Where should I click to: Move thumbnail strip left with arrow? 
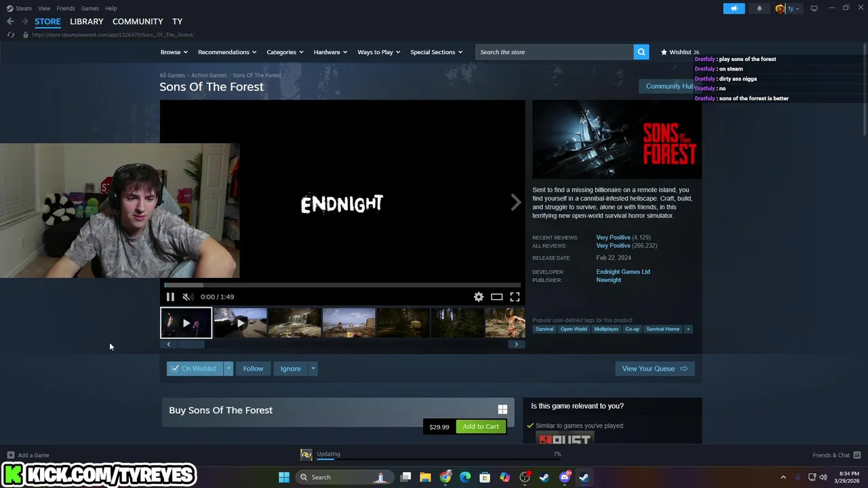click(x=169, y=344)
